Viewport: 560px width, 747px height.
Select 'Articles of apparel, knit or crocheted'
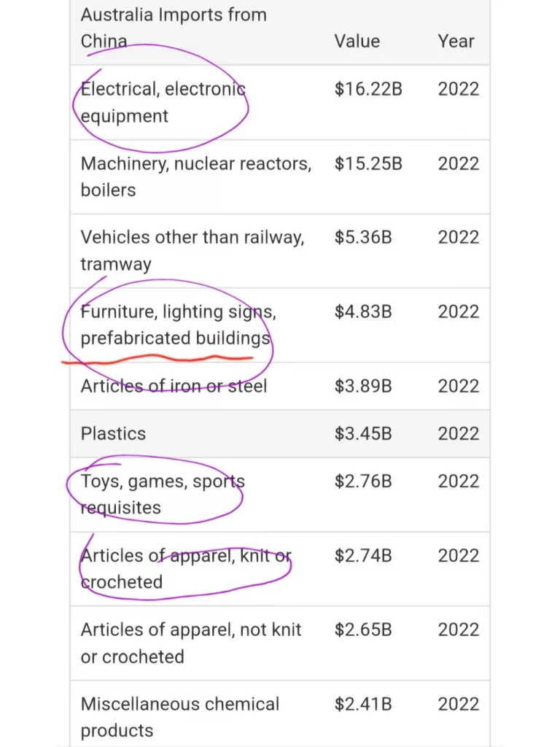click(x=186, y=569)
